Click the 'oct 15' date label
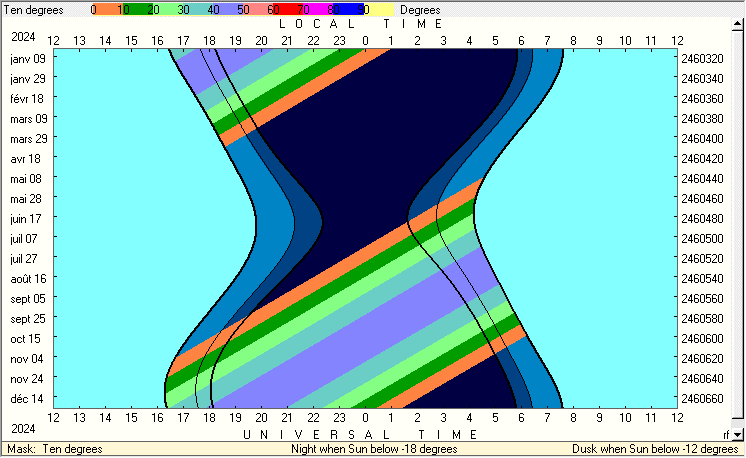 (25, 339)
